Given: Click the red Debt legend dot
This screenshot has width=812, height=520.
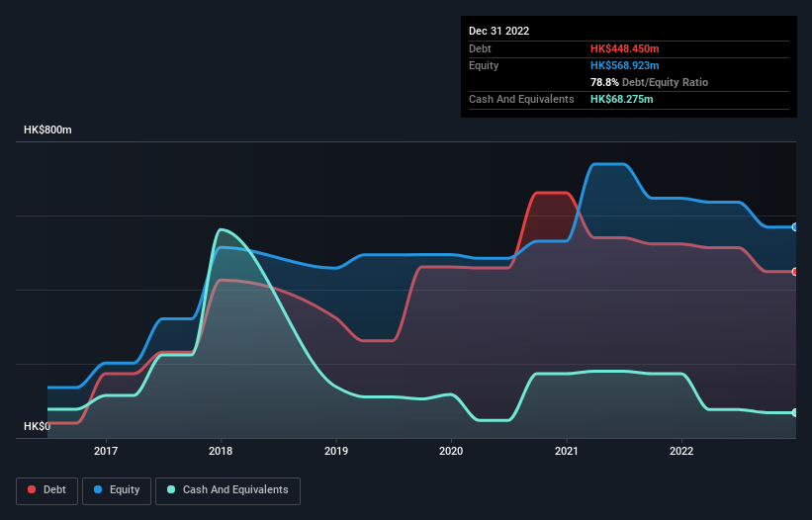Looking at the screenshot, I should tap(32, 489).
